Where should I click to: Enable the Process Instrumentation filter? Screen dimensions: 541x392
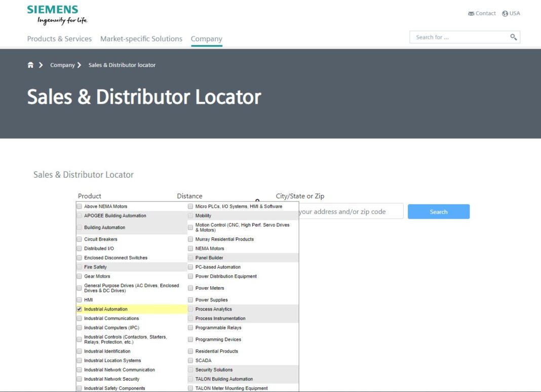[190, 318]
